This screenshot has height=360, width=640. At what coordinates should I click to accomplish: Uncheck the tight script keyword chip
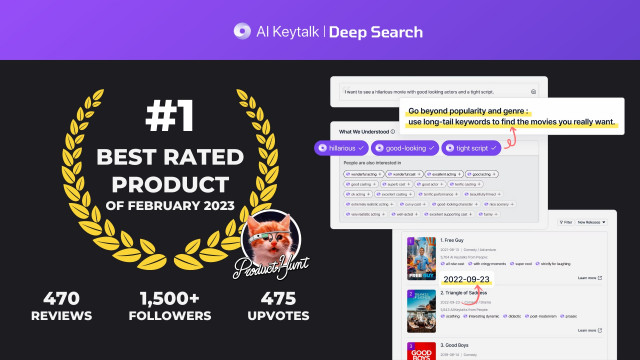click(471, 148)
